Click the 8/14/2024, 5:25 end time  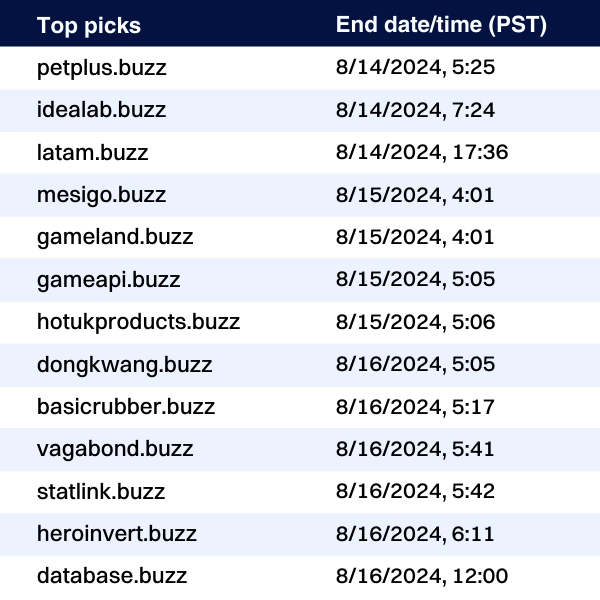(x=416, y=68)
